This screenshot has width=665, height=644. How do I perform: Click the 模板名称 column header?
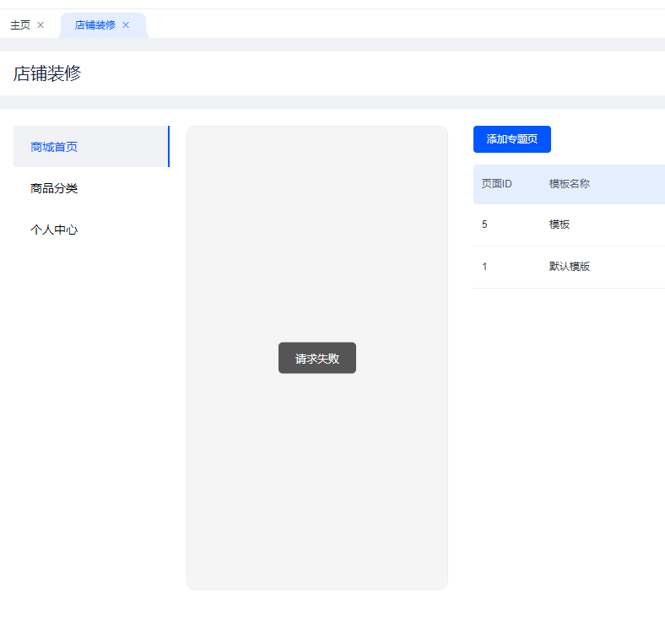pos(569,184)
